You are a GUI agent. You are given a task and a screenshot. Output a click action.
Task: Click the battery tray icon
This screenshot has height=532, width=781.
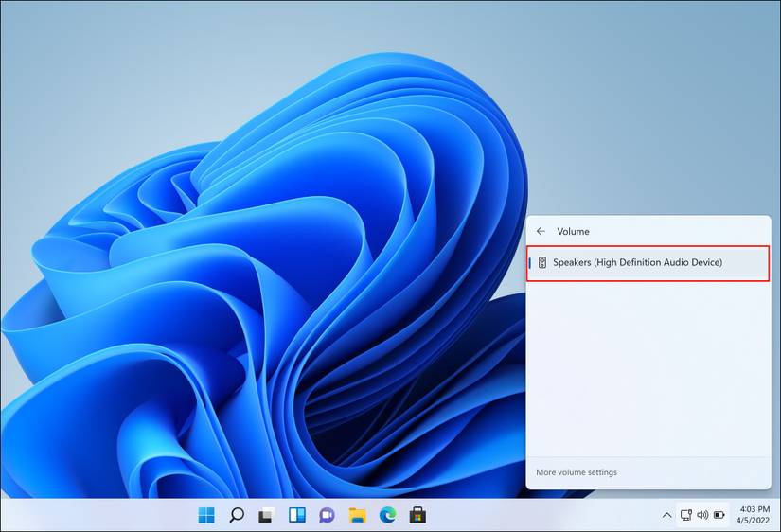pyautogui.click(x=719, y=515)
